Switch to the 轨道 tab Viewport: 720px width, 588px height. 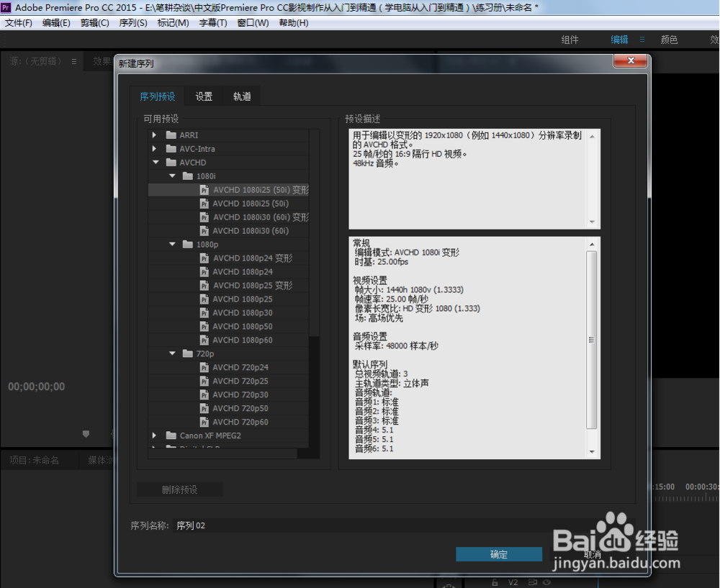coord(242,96)
